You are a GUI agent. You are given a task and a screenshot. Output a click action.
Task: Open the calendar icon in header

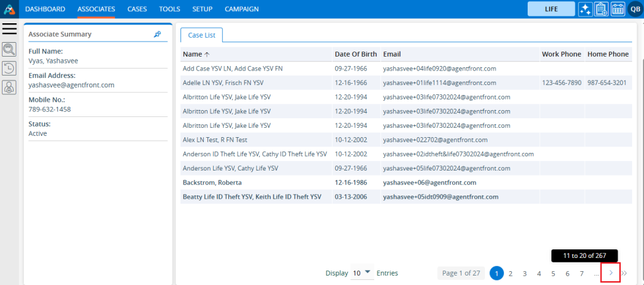[x=617, y=9]
